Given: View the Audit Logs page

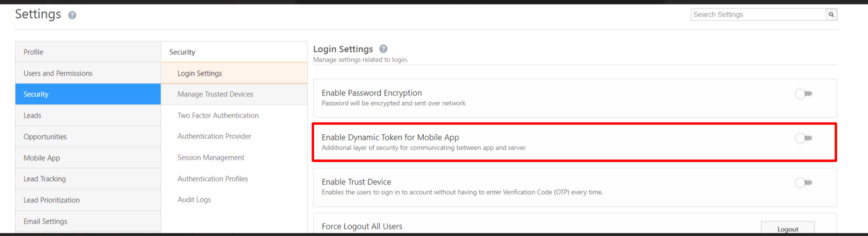Looking at the screenshot, I should pos(194,199).
